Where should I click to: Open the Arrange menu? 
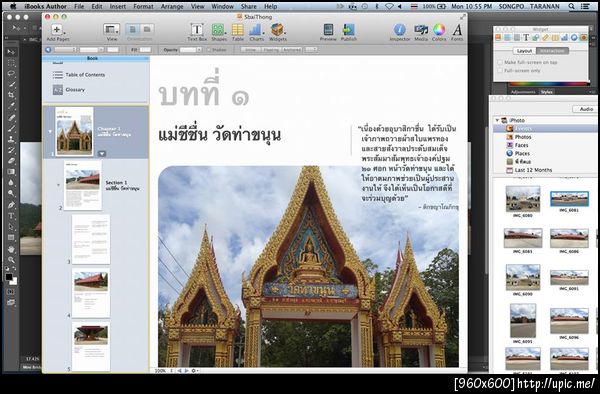tap(172, 6)
